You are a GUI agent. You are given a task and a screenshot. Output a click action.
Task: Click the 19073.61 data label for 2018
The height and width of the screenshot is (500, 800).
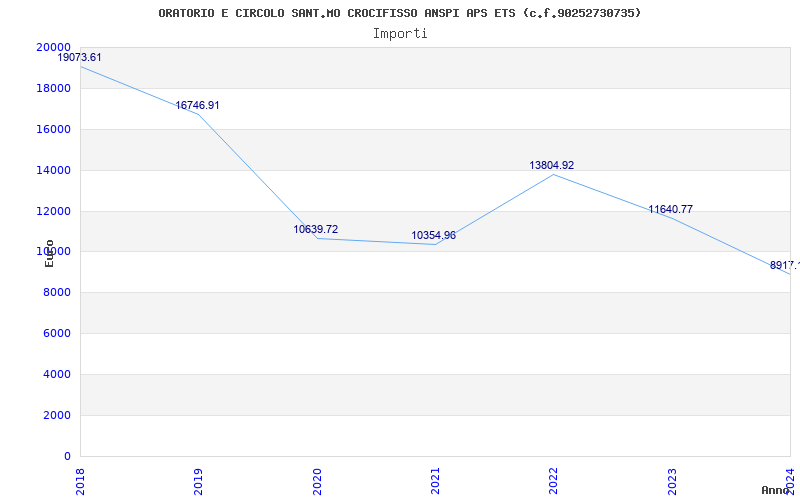pos(79,57)
